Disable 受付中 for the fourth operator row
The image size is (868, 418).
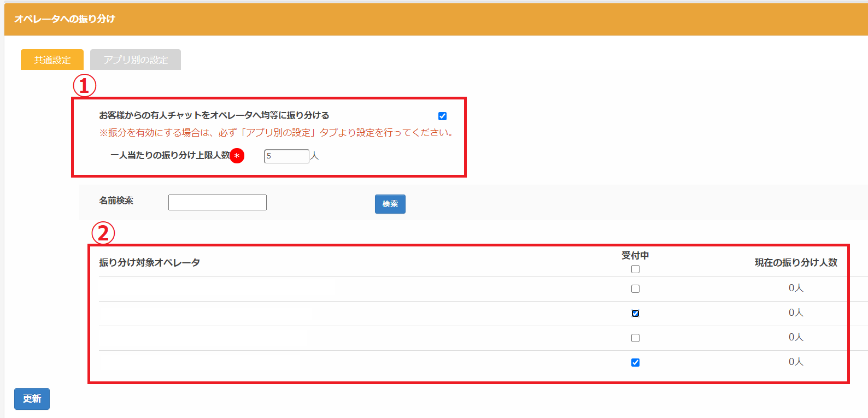(635, 362)
